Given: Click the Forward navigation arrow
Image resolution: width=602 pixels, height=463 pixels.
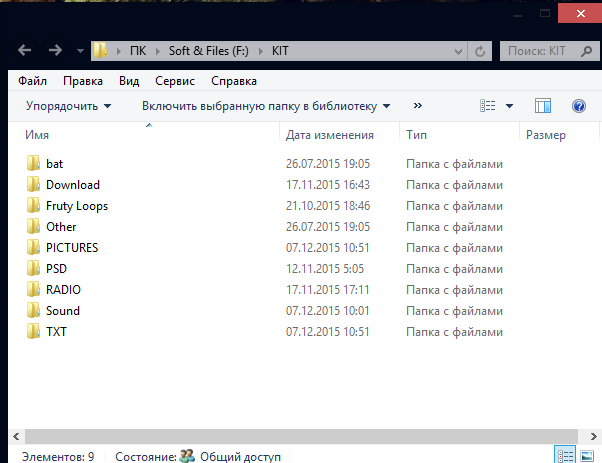Looking at the screenshot, I should pyautogui.click(x=55, y=51).
